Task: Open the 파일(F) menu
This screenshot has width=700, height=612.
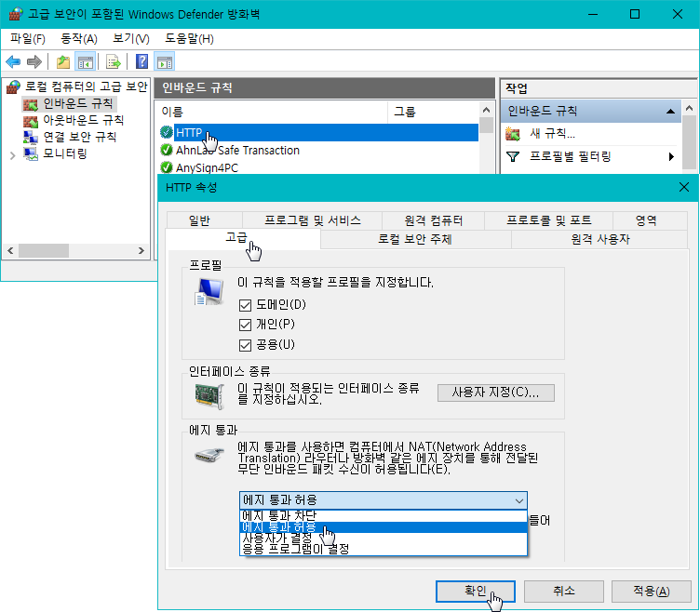Action: coord(28,39)
